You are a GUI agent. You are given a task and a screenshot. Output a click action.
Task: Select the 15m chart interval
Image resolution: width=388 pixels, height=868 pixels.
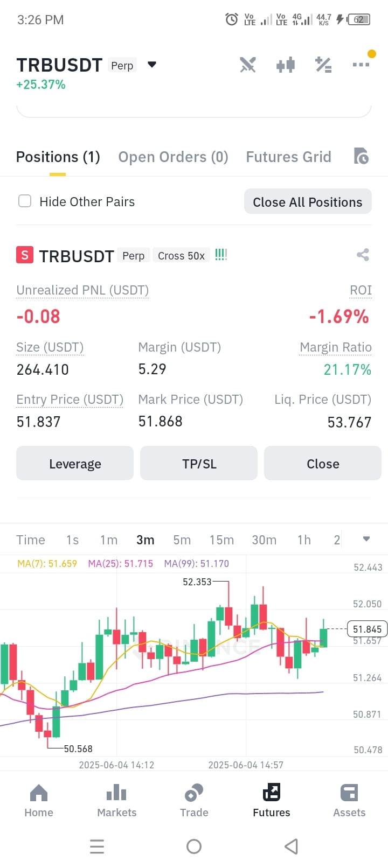221,540
